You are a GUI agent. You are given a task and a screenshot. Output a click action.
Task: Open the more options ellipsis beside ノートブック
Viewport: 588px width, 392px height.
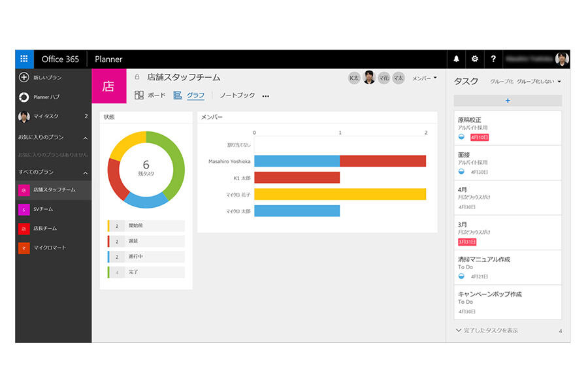pyautogui.click(x=265, y=96)
